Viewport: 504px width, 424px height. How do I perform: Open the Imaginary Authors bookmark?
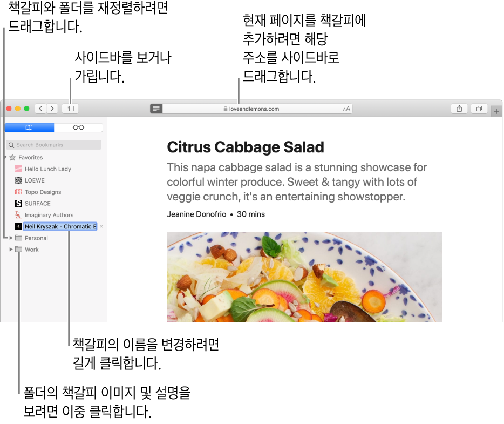49,215
